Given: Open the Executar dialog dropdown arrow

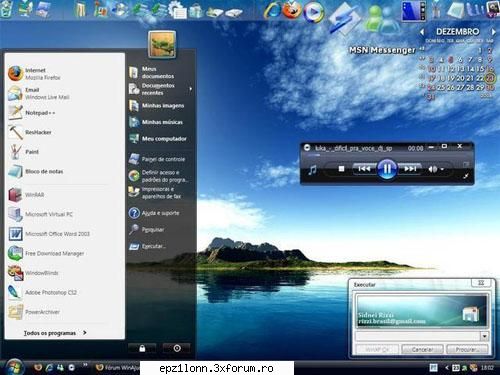Looking at the screenshot, I should click(x=485, y=336).
